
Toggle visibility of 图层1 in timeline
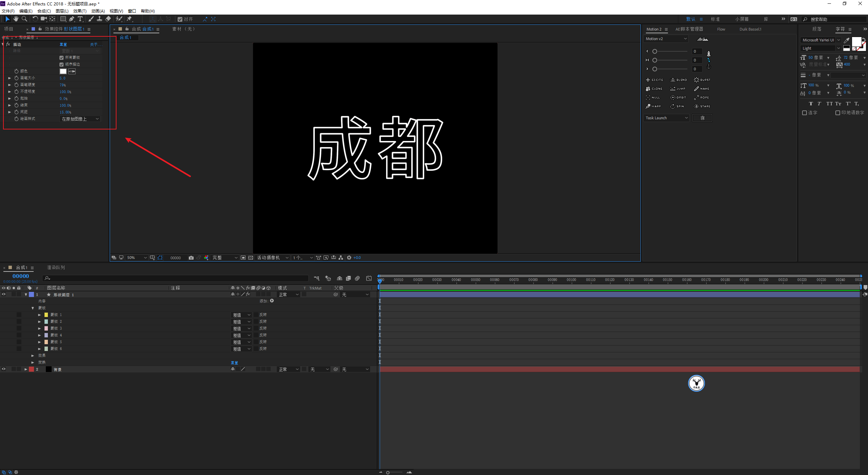(4, 295)
